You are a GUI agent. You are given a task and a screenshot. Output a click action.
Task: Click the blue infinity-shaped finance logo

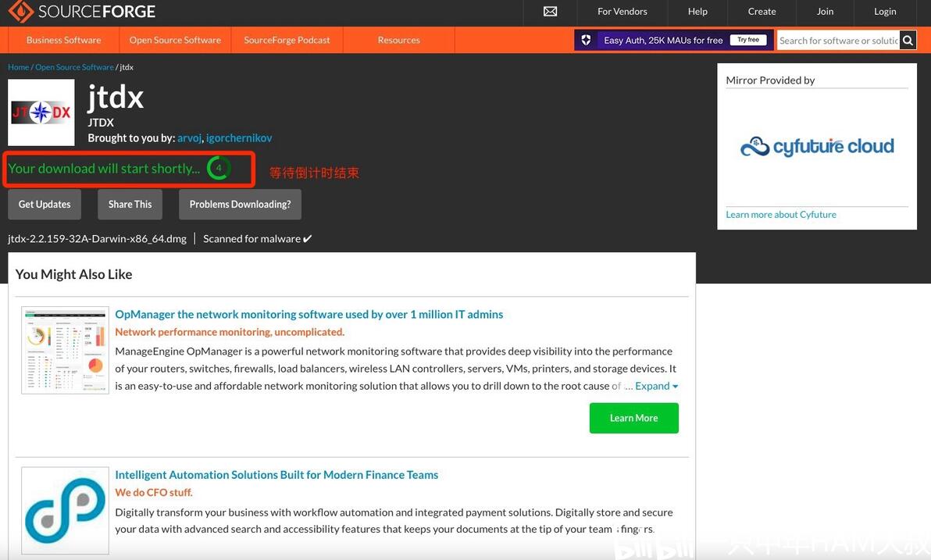[66, 511]
